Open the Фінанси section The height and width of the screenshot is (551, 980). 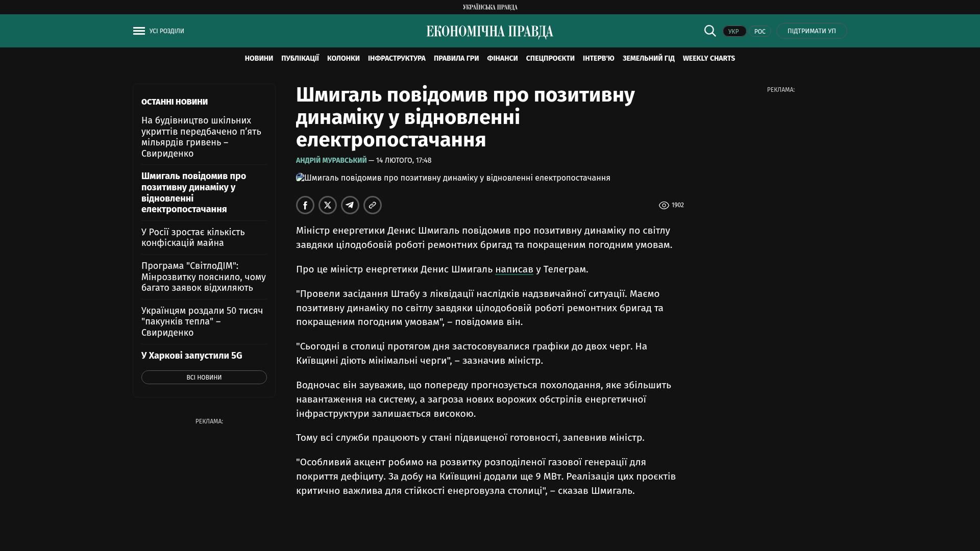[x=502, y=59]
